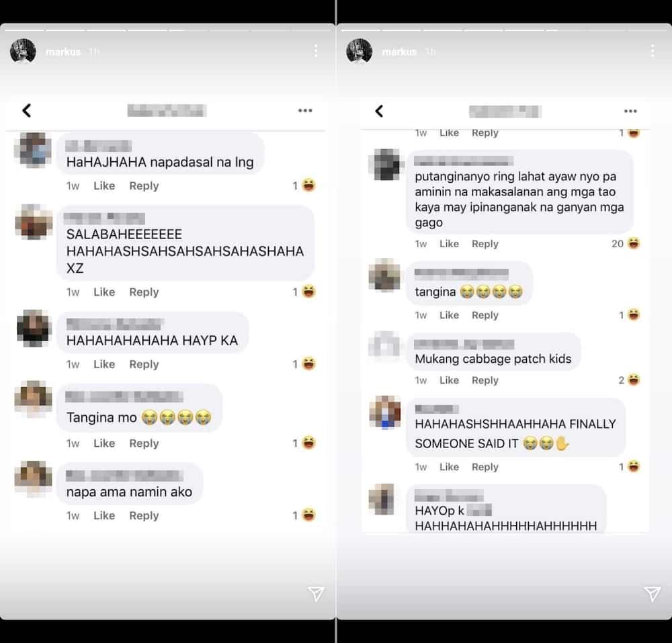Like the 'Mukang cabbage patch kids' comment
672x643 pixels.
pos(449,380)
